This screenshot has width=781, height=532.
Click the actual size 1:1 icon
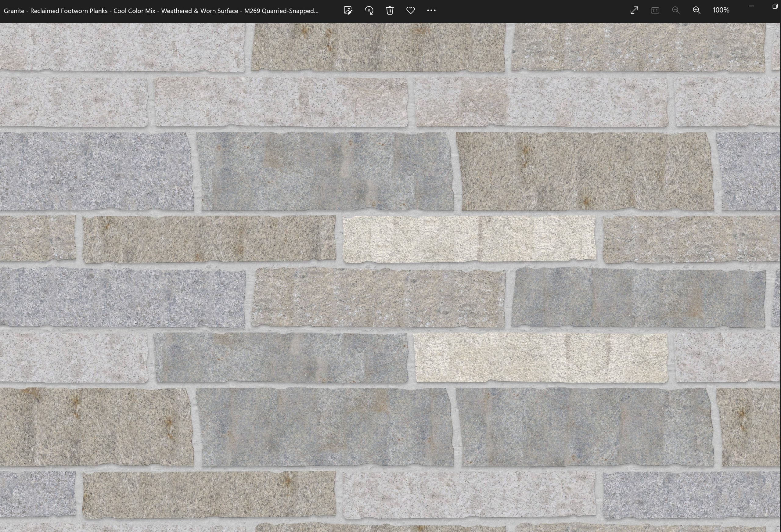tap(655, 10)
